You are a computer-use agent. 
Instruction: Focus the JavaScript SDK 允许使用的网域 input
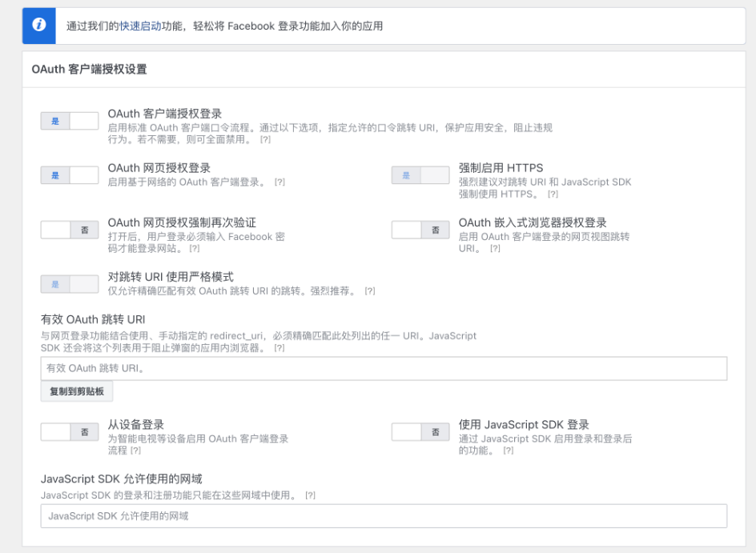pos(384,516)
